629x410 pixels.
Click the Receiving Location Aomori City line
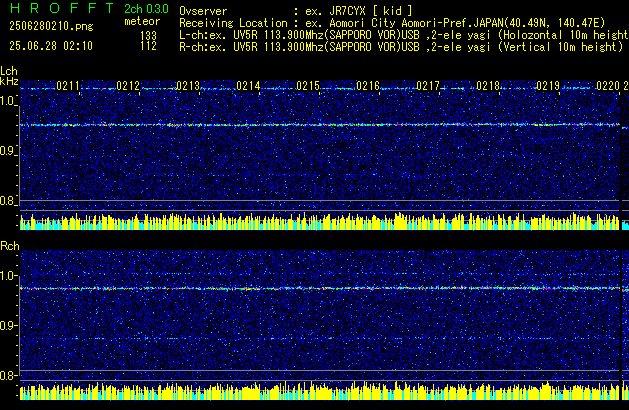[x=392, y=23]
